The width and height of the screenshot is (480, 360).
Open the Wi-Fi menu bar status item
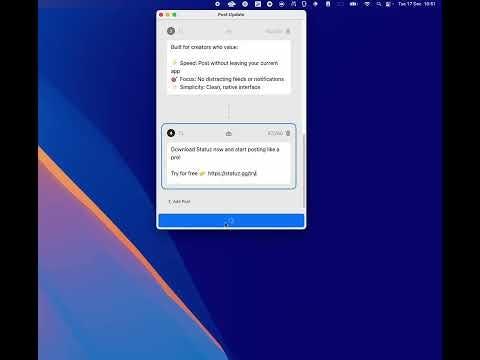click(367, 4)
